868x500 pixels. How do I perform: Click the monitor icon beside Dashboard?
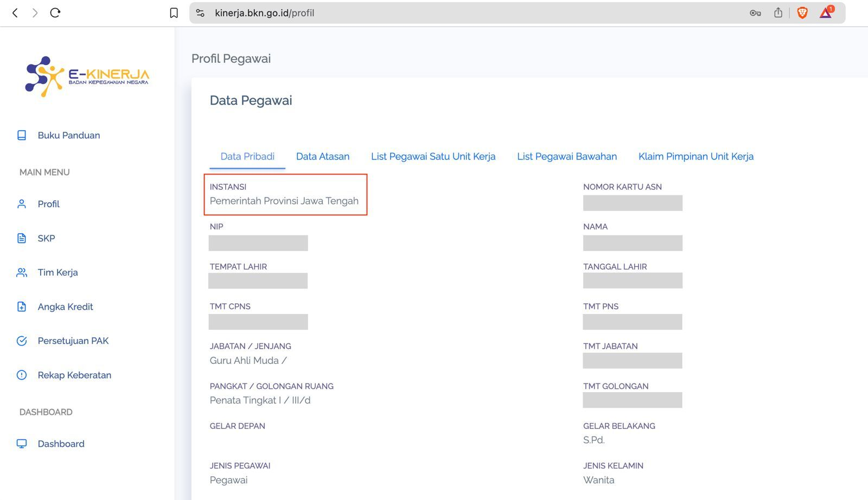point(22,444)
